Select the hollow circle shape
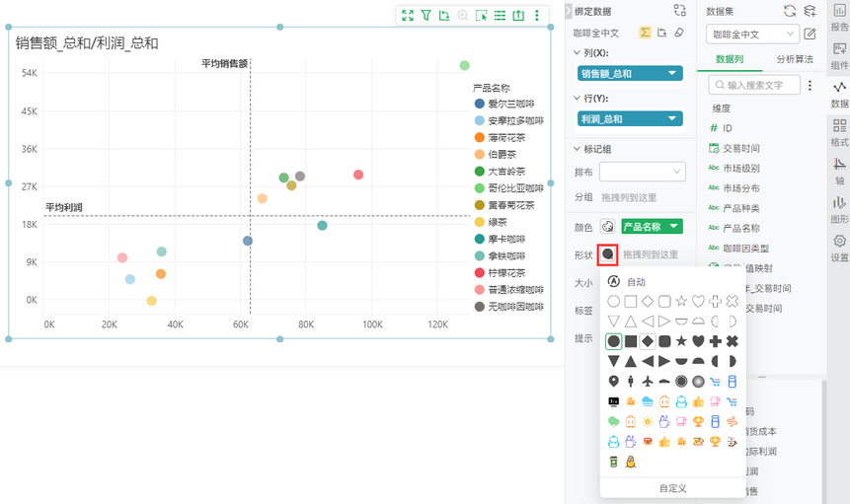 [613, 301]
